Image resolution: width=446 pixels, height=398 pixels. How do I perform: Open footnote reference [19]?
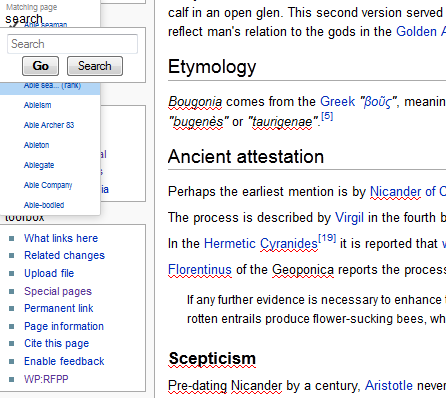pos(327,238)
